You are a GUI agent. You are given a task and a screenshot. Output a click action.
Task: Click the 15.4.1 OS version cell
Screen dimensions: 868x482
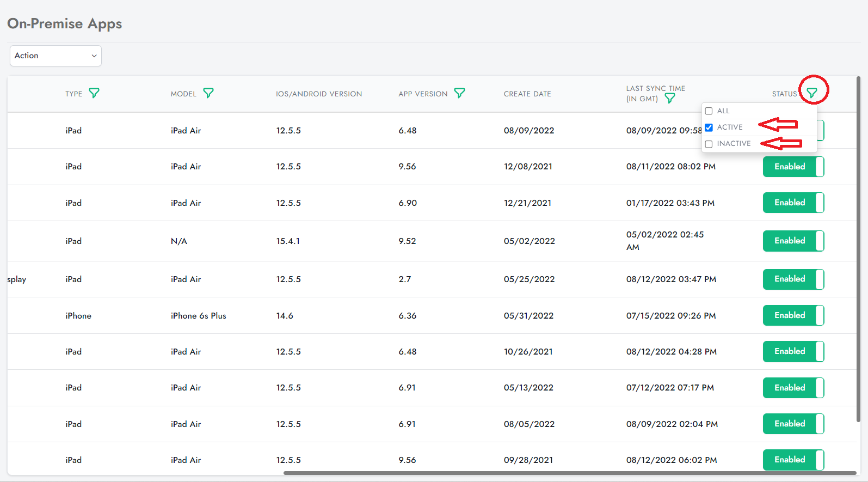(288, 241)
